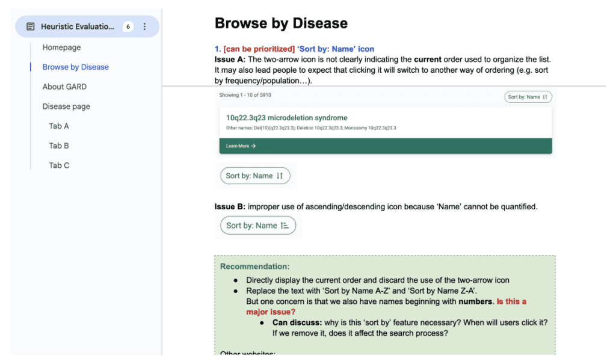Click the 10q22.3q23 microdeletion syndrome title
Viewport: 616px width, 364px height.
[x=287, y=118]
